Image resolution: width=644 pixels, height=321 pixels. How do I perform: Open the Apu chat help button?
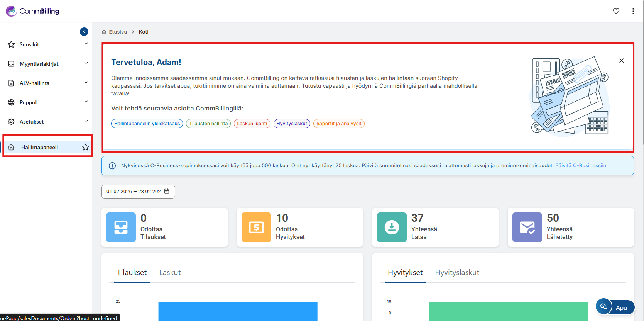point(615,307)
